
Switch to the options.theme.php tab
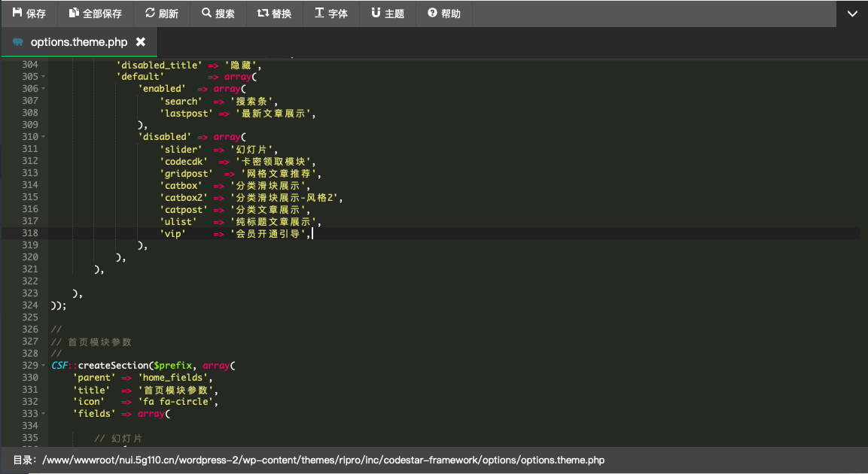click(x=78, y=42)
